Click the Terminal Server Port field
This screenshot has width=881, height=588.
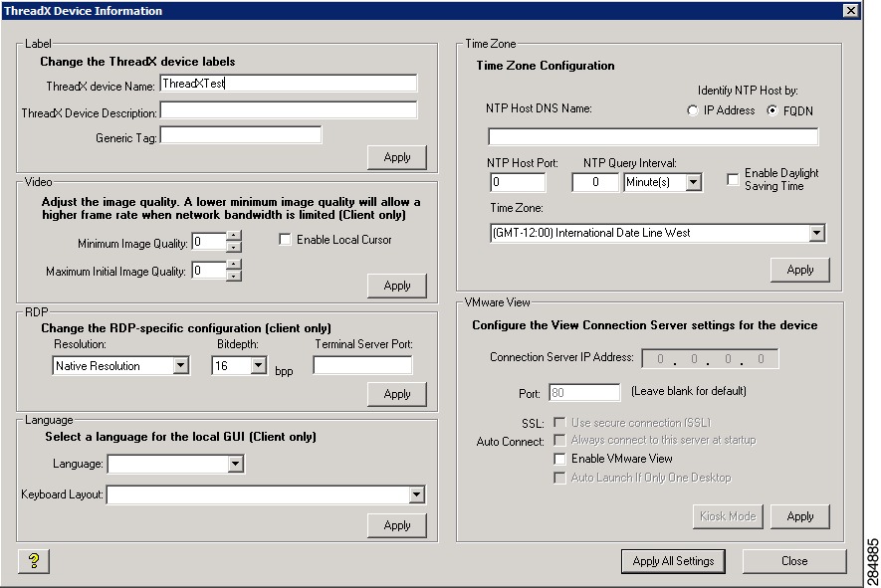point(362,365)
